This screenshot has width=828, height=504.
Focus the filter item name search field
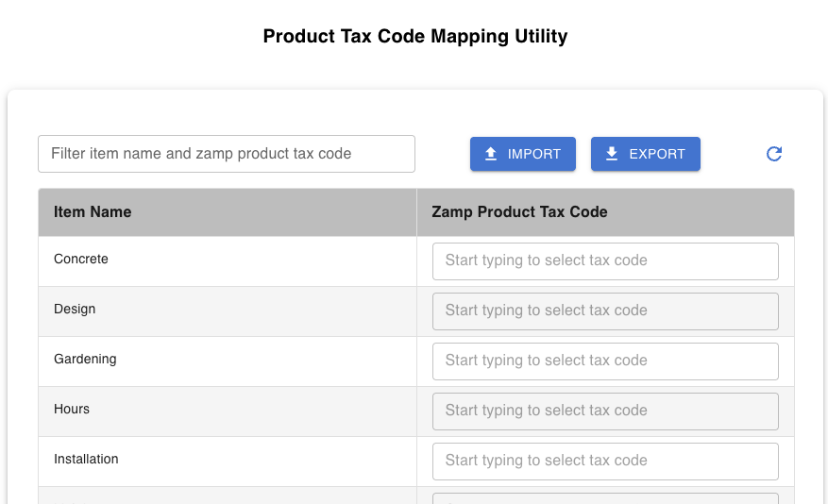227,154
